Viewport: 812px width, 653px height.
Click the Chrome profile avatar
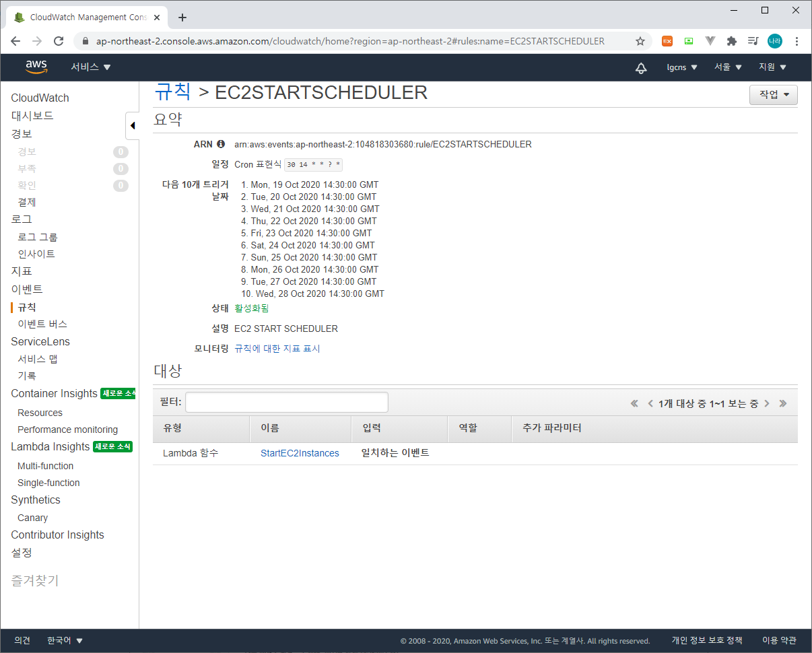tap(775, 41)
